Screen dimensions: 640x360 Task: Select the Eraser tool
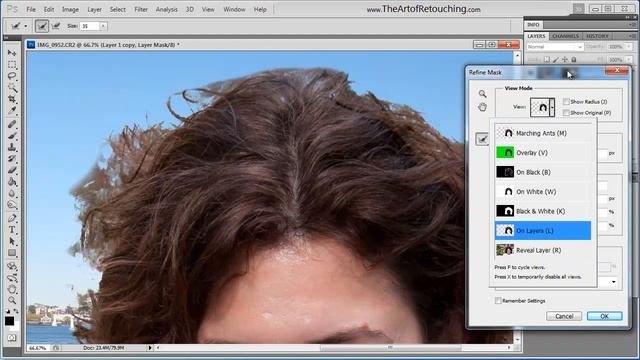coord(12,170)
